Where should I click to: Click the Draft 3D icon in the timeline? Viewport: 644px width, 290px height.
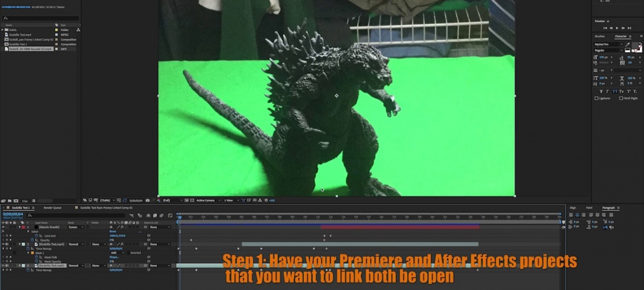tap(139, 215)
